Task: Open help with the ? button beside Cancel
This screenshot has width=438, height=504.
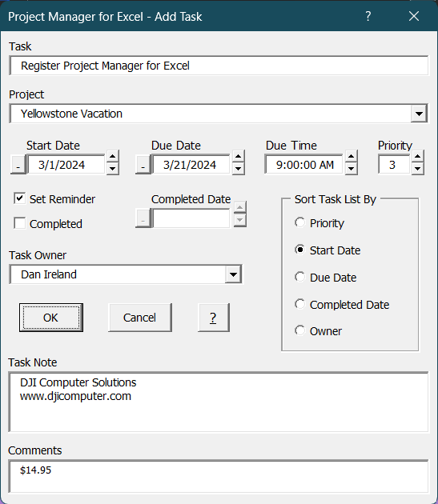Action: click(213, 318)
